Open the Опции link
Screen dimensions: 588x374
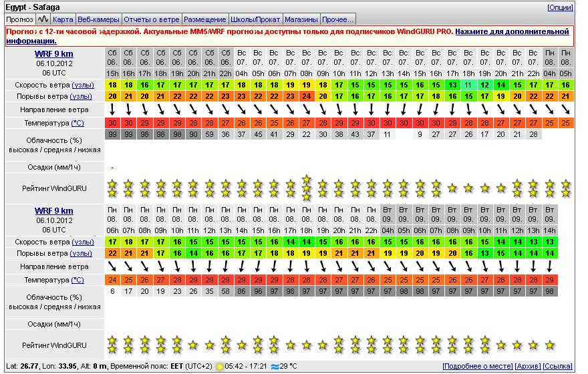(560, 7)
